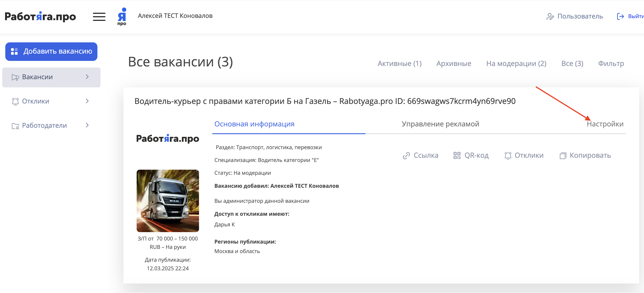
Task: Click the text Москва и область
Action: 237,251
